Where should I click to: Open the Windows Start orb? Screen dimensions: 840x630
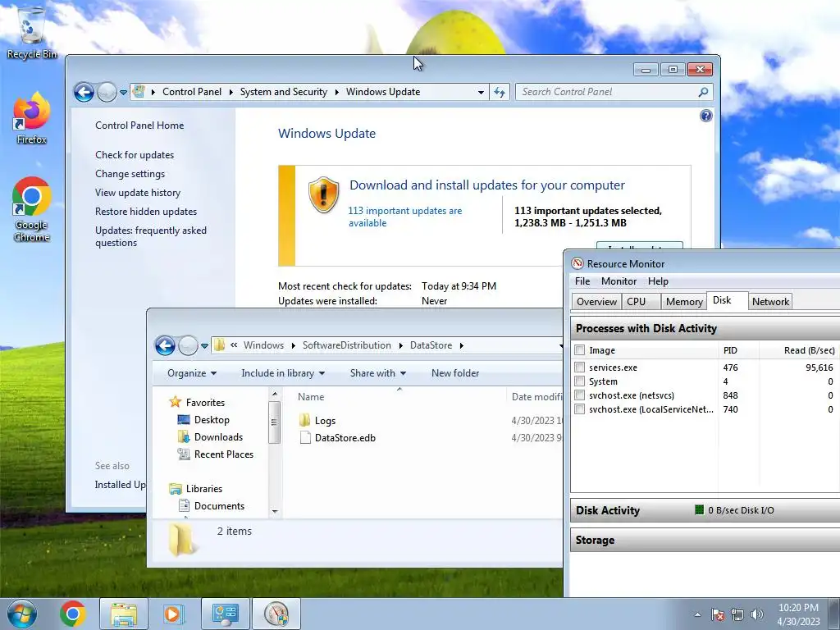tap(21, 614)
